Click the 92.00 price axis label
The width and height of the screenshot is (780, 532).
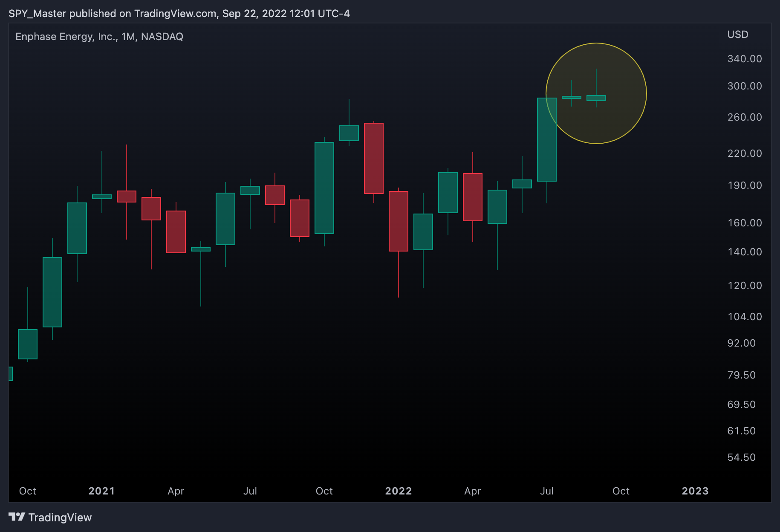(742, 343)
